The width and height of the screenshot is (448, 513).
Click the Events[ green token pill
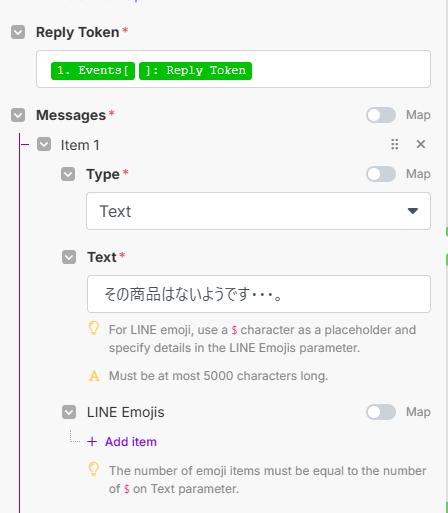pyautogui.click(x=93, y=71)
